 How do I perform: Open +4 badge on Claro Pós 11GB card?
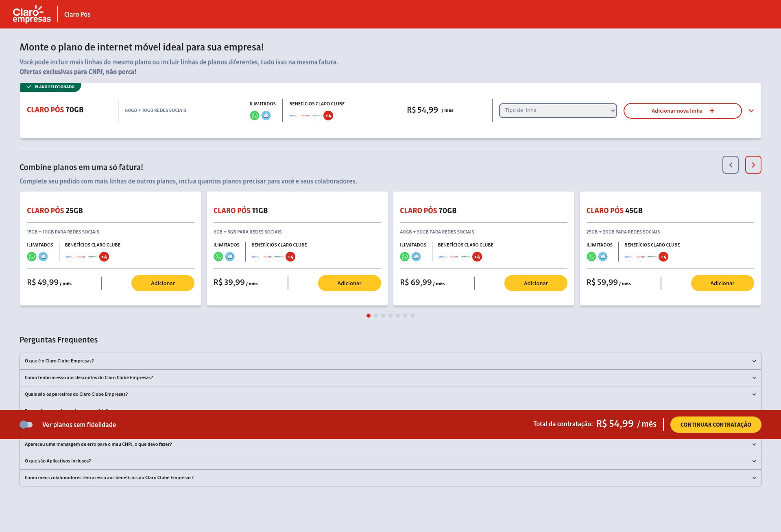coord(290,257)
